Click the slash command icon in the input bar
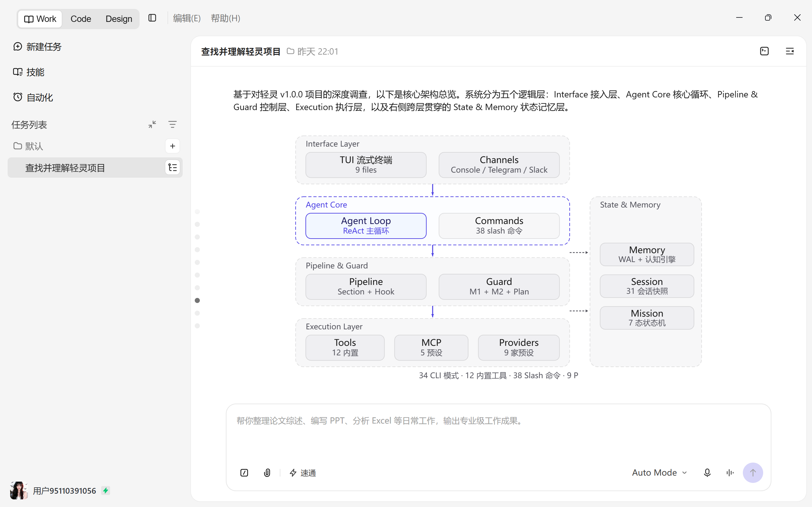 [244, 473]
